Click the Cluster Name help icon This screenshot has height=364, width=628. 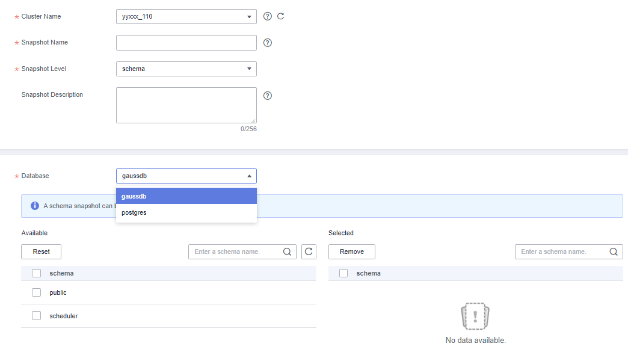click(x=268, y=16)
